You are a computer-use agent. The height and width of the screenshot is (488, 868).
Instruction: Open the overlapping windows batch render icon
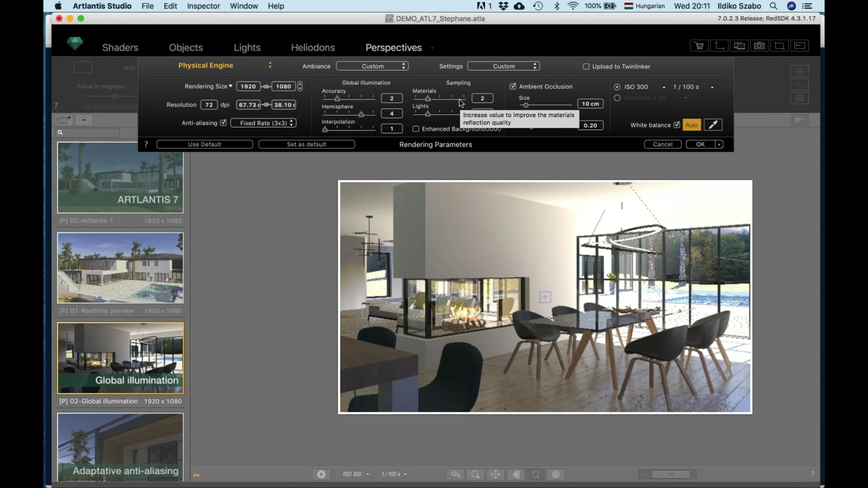(739, 46)
